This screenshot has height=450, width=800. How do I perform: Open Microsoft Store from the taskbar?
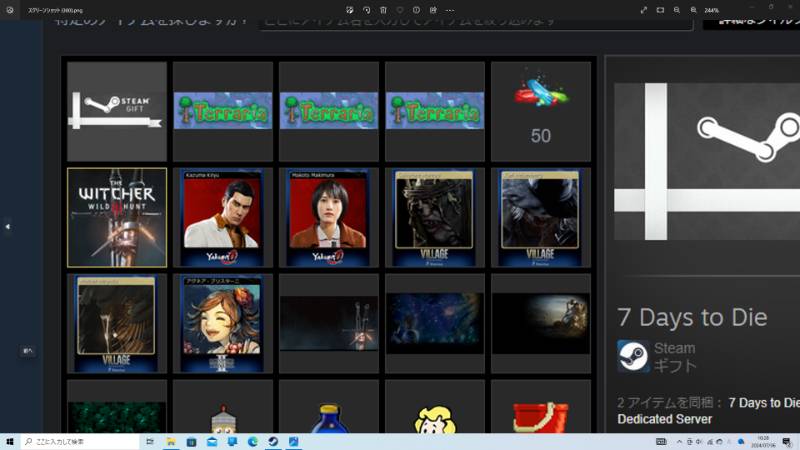click(191, 441)
